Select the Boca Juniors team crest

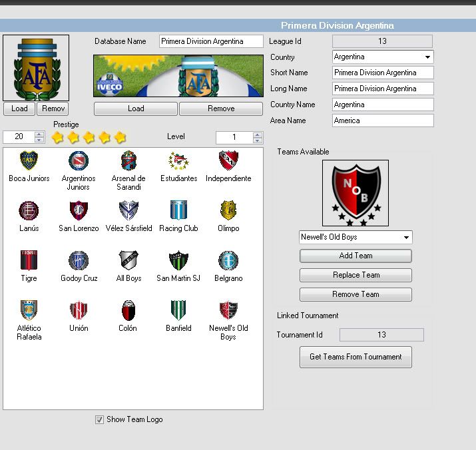click(x=29, y=160)
